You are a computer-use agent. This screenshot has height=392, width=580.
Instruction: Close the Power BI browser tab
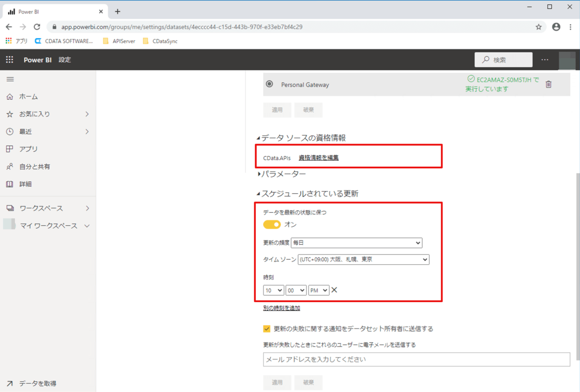click(101, 12)
